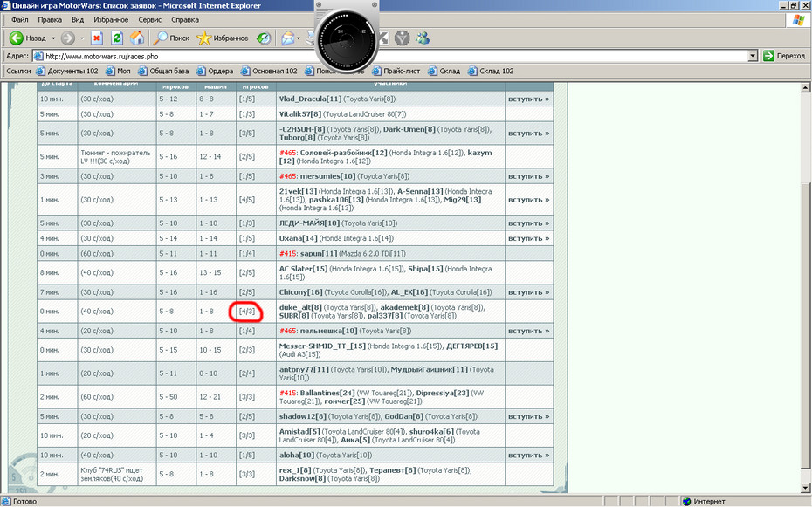Expand the Forward history dropdown arrow

(82, 38)
